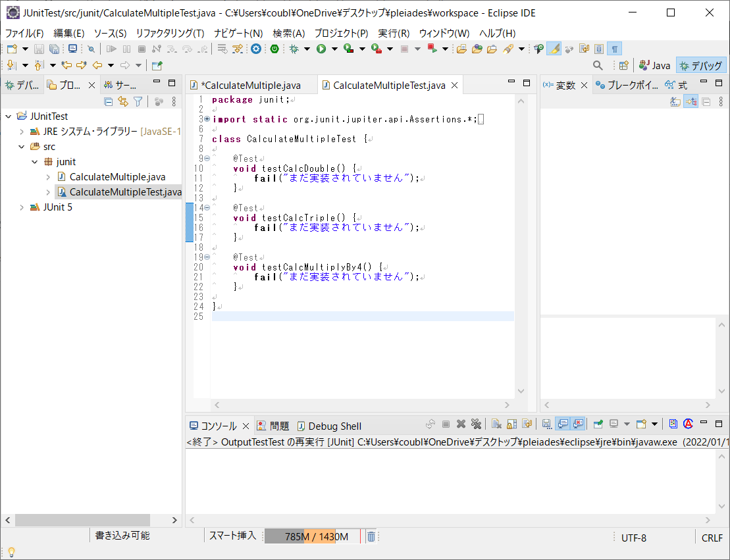Switch to the Java perspective
Screen dimensions: 730x560
coord(654,66)
